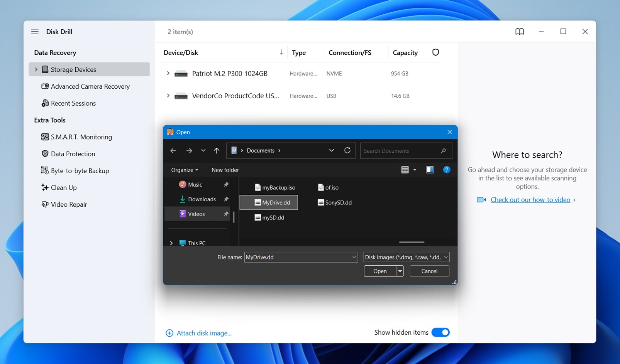
Task: Click New folder button
Action: 225,170
